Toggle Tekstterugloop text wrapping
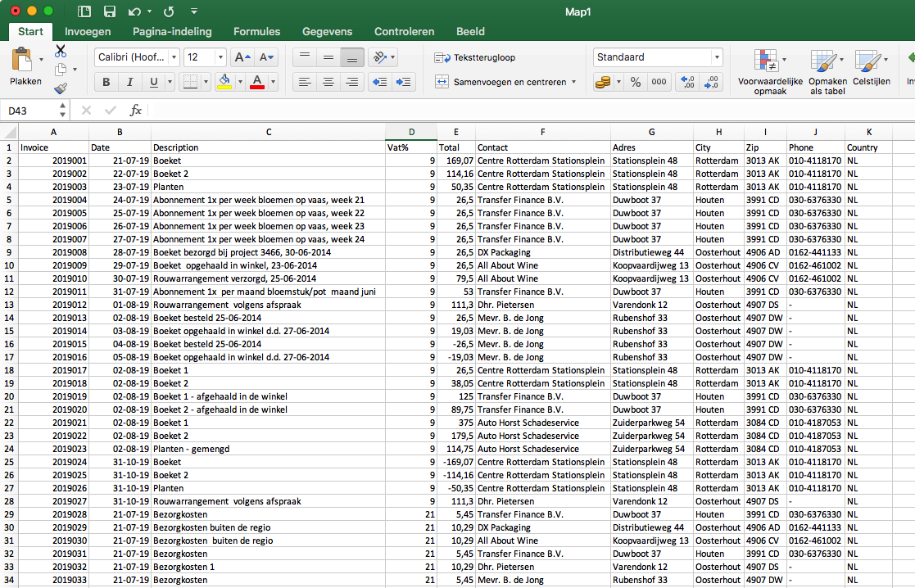The width and height of the screenshot is (915, 588). [475, 57]
